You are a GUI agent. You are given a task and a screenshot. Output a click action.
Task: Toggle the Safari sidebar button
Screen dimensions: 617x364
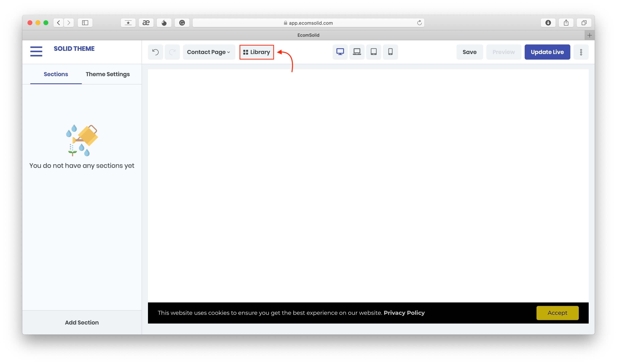point(85,23)
